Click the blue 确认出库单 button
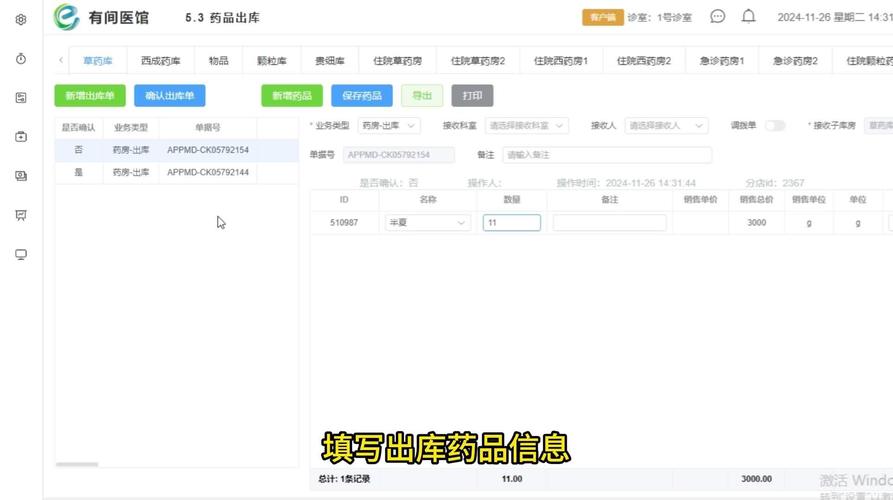 coord(170,96)
